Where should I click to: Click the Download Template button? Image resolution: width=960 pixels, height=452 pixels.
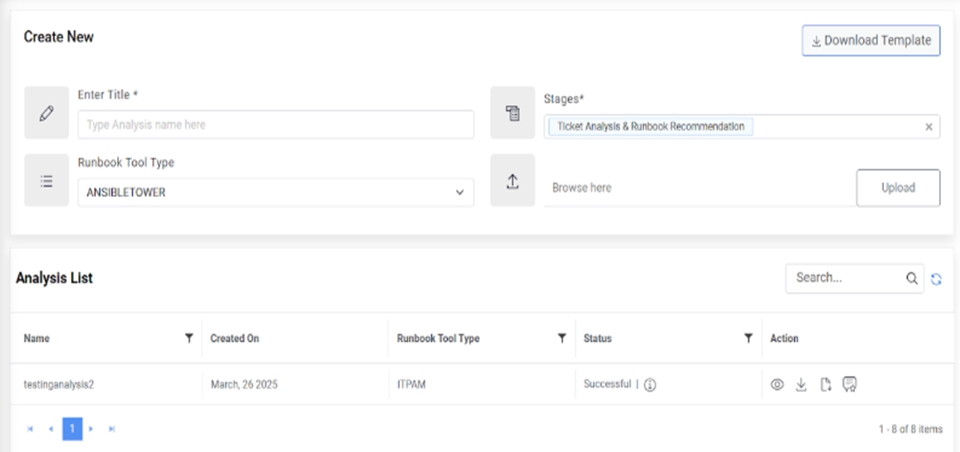pos(871,41)
